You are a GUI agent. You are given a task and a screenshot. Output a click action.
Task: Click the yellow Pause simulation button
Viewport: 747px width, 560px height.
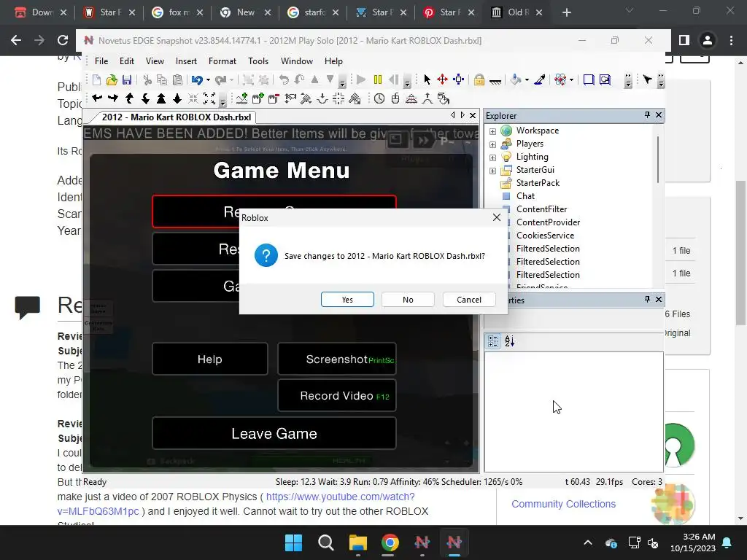click(x=378, y=80)
